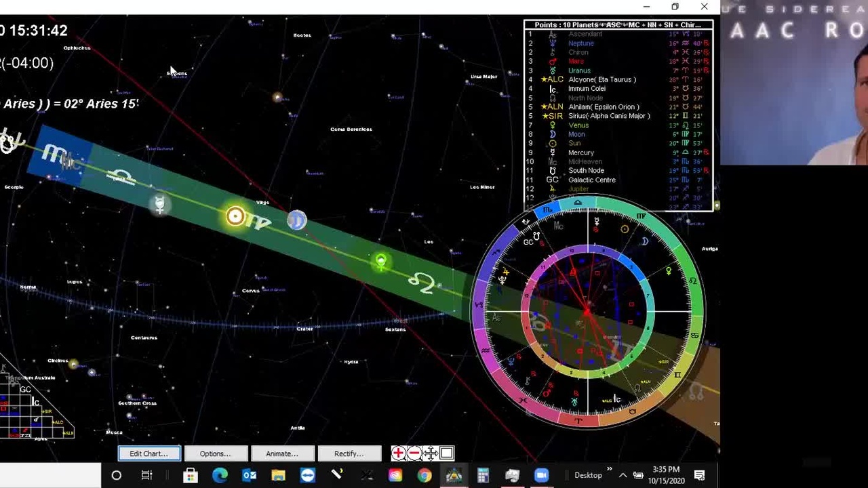Select the Alcyone (Eta Taurus) row
The width and height of the screenshot is (868, 488).
tap(618, 79)
